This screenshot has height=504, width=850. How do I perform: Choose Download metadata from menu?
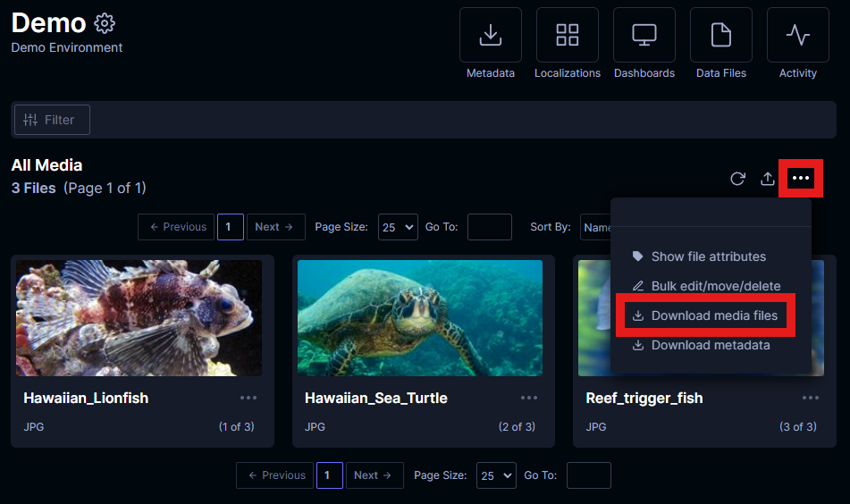(x=701, y=345)
